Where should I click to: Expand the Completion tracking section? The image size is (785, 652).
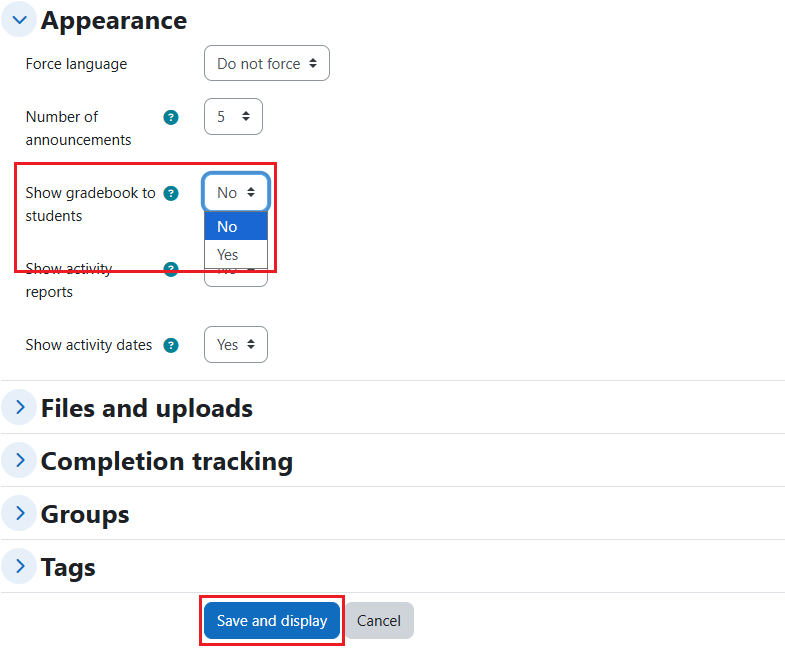pyautogui.click(x=19, y=460)
